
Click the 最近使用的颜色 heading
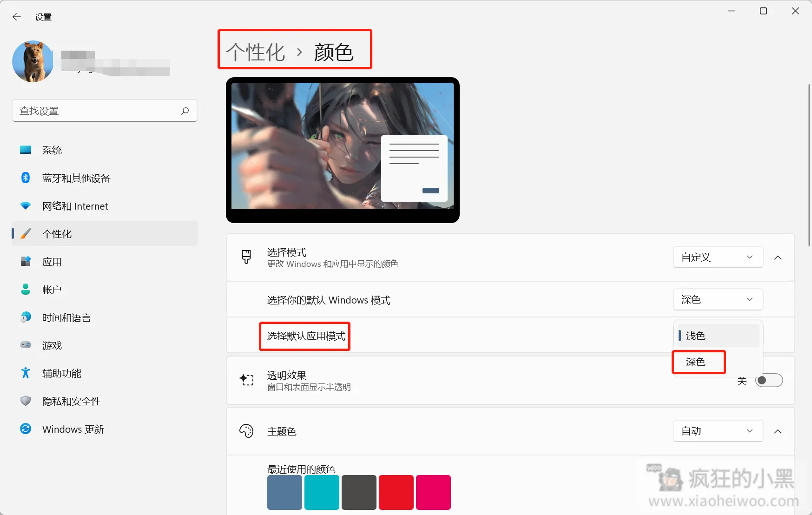[x=301, y=469]
